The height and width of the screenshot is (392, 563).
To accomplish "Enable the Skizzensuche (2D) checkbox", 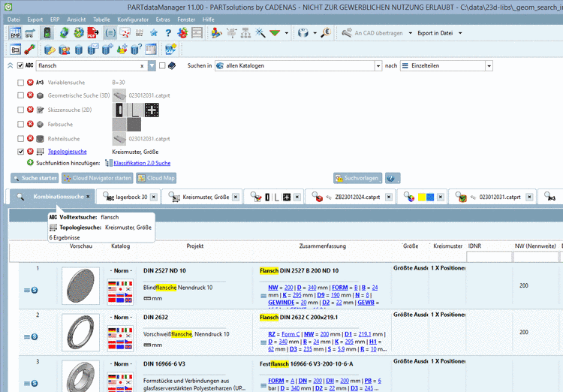I will click(20, 110).
